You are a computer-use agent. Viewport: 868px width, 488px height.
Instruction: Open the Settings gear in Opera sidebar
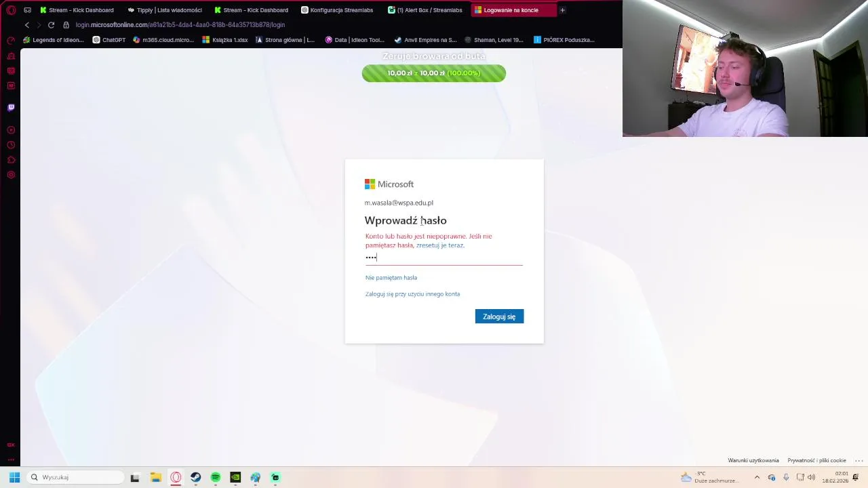pos(11,175)
